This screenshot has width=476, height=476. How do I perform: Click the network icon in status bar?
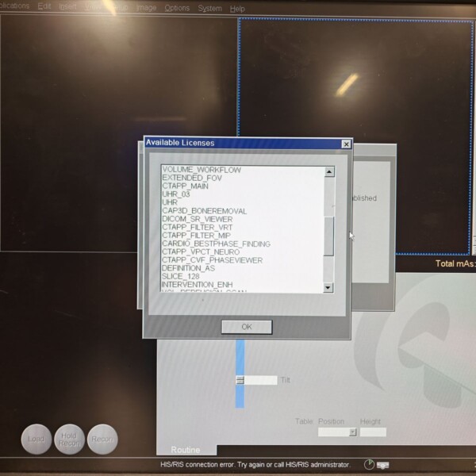[x=383, y=464]
